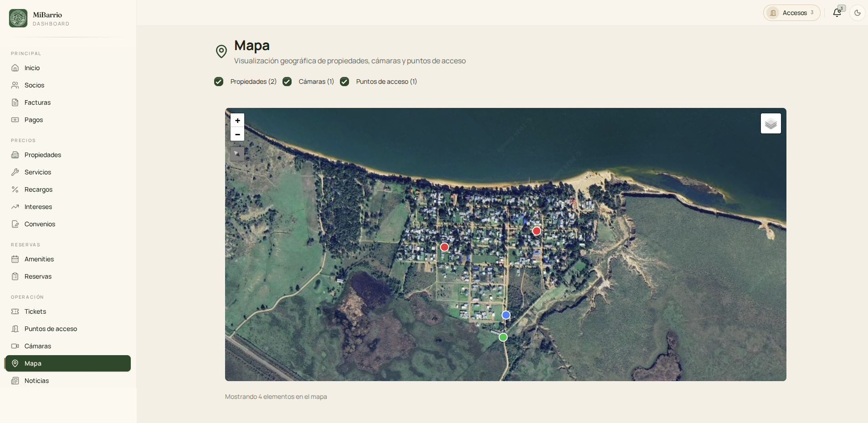Open map layers selector icon
The width and height of the screenshot is (868, 423).
coord(771,123)
